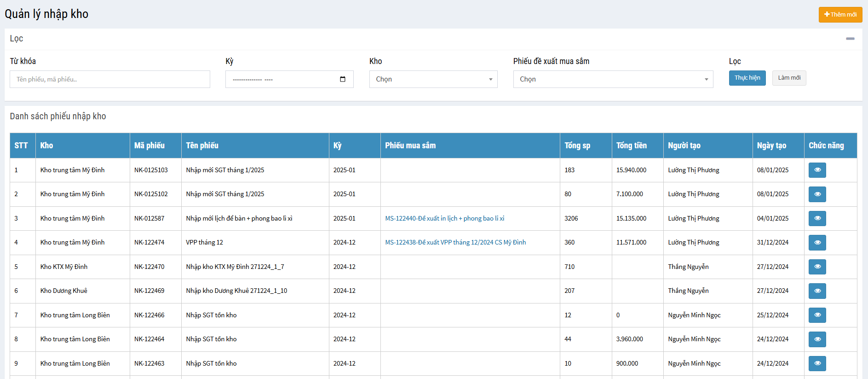This screenshot has width=868, height=379.
Task: View receipt NK-122470 via eye icon
Action: coord(817,267)
